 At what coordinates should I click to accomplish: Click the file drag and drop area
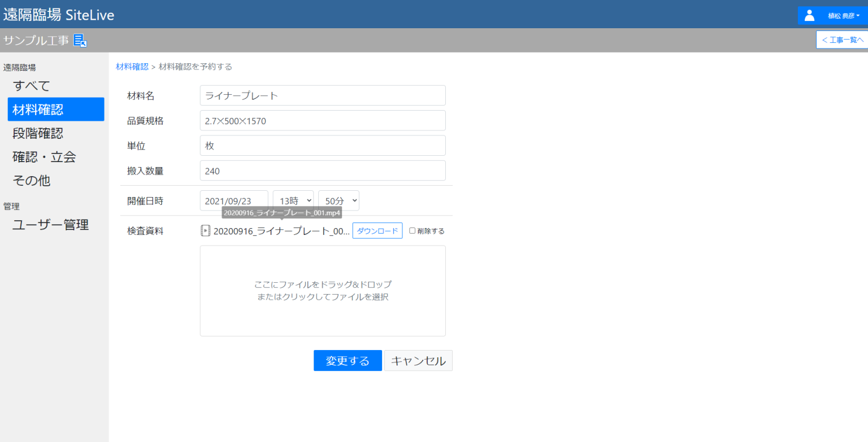(x=323, y=290)
